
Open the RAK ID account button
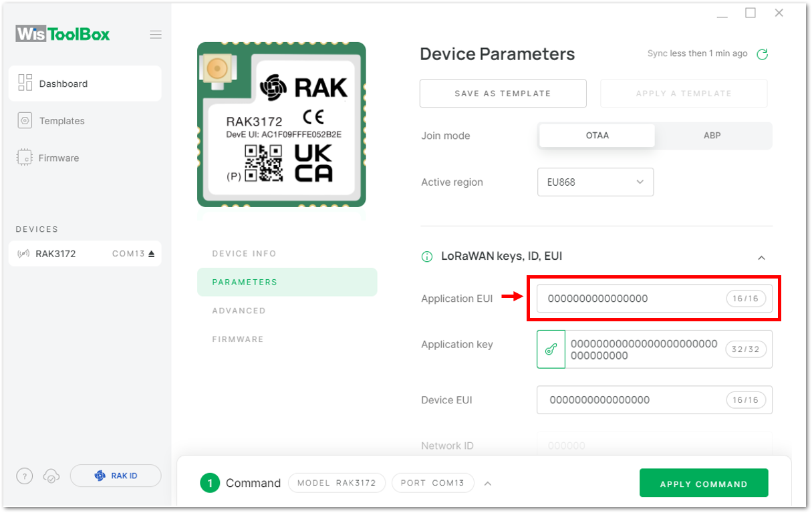(x=116, y=476)
